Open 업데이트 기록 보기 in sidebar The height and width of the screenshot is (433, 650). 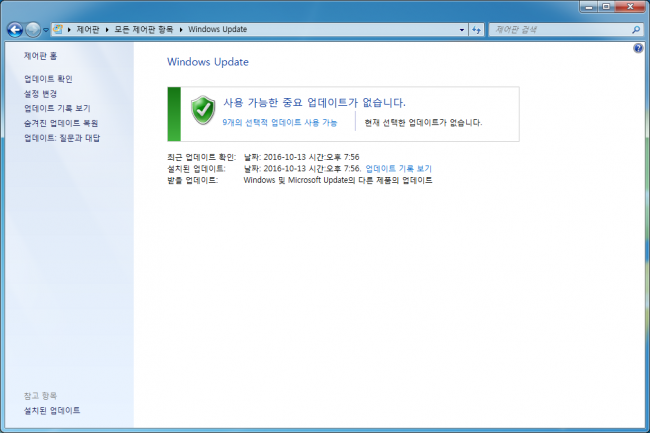pos(57,108)
